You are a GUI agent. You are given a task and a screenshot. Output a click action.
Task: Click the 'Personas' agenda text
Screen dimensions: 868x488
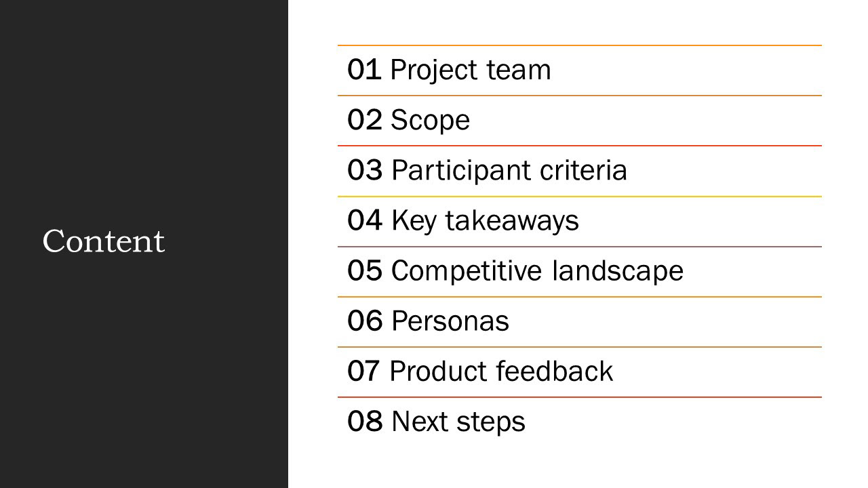pyautogui.click(x=450, y=321)
